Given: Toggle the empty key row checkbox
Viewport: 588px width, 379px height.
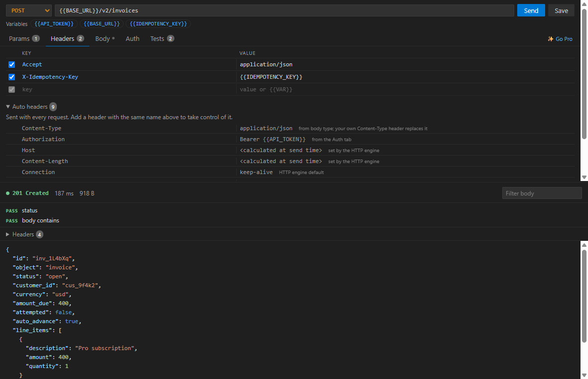Looking at the screenshot, I should click(x=11, y=89).
